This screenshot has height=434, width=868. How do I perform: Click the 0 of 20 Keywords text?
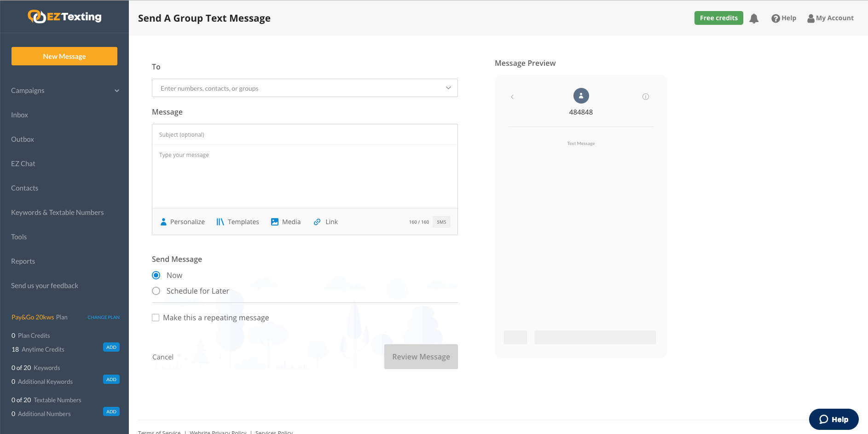(x=36, y=368)
